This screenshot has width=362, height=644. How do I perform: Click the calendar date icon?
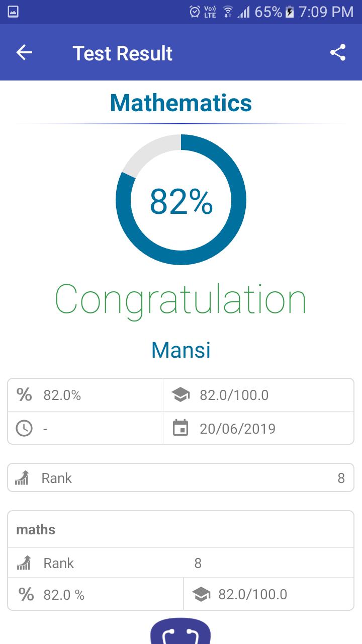click(x=180, y=428)
